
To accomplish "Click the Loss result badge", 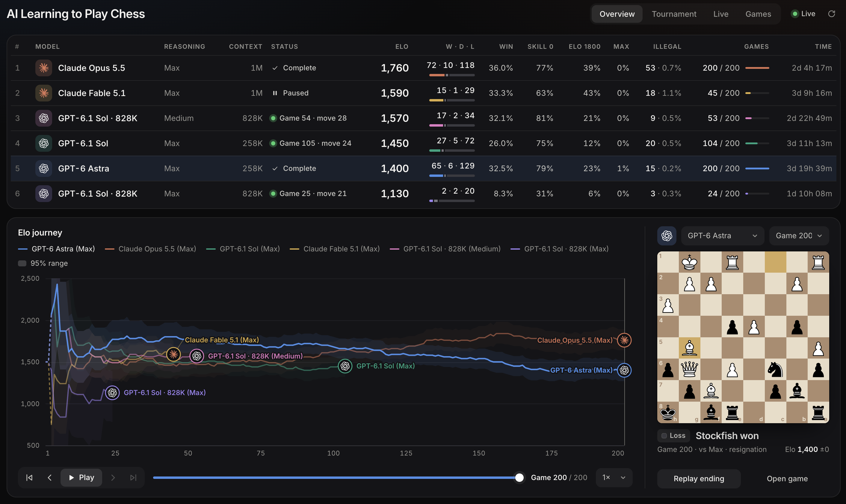I will coord(673,435).
